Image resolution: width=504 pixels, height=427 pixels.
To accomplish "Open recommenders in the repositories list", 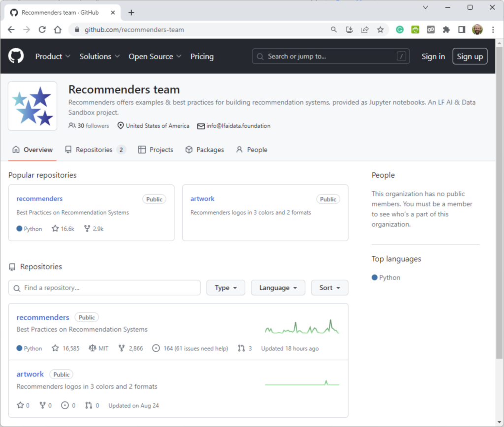I will pyautogui.click(x=43, y=317).
